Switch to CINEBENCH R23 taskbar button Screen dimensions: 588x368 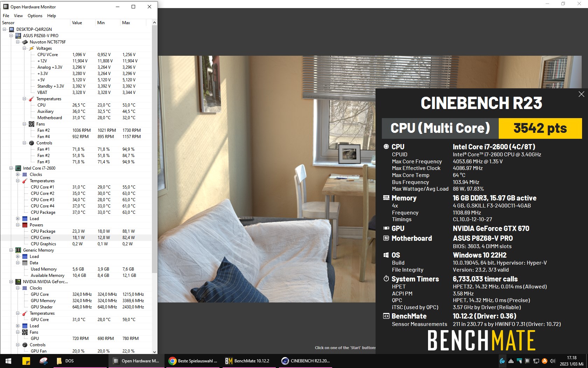point(306,361)
